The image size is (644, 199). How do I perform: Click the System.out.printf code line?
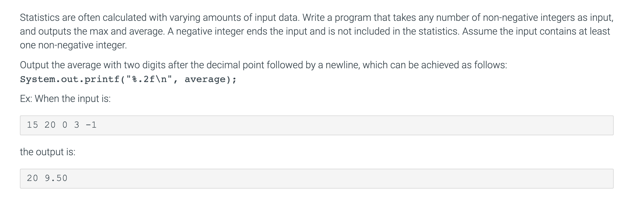(x=128, y=79)
